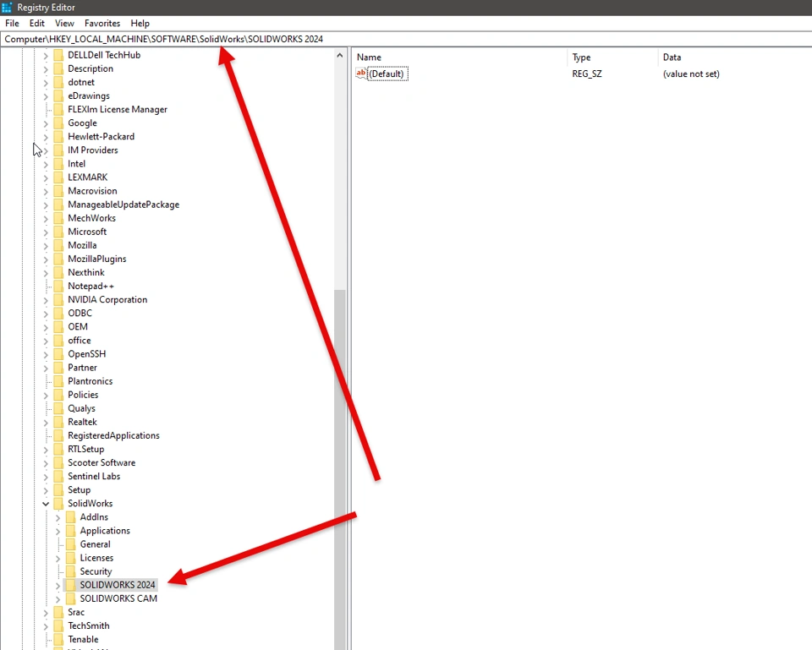The width and height of the screenshot is (812, 650).
Task: Click the Applications subkey folder icon
Action: pos(70,531)
